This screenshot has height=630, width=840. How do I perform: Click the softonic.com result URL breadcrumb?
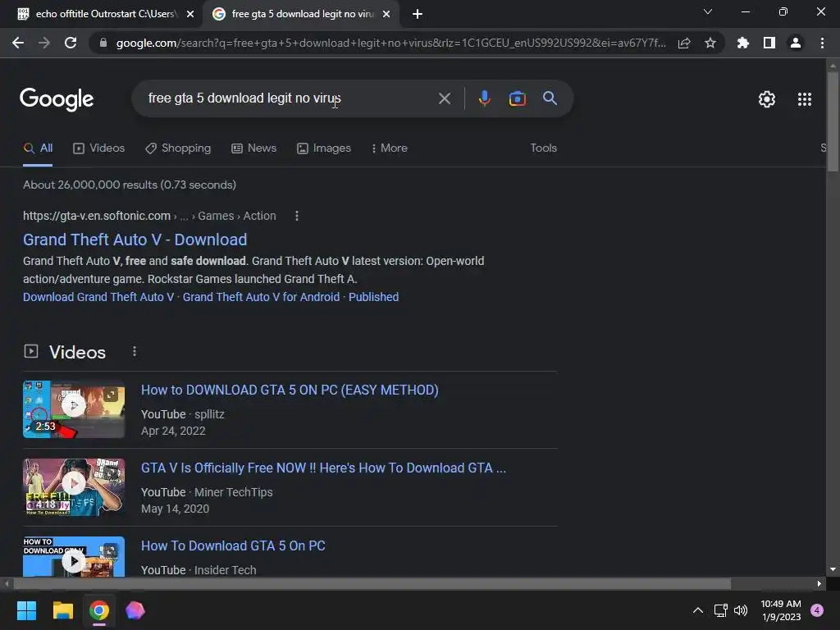point(149,216)
